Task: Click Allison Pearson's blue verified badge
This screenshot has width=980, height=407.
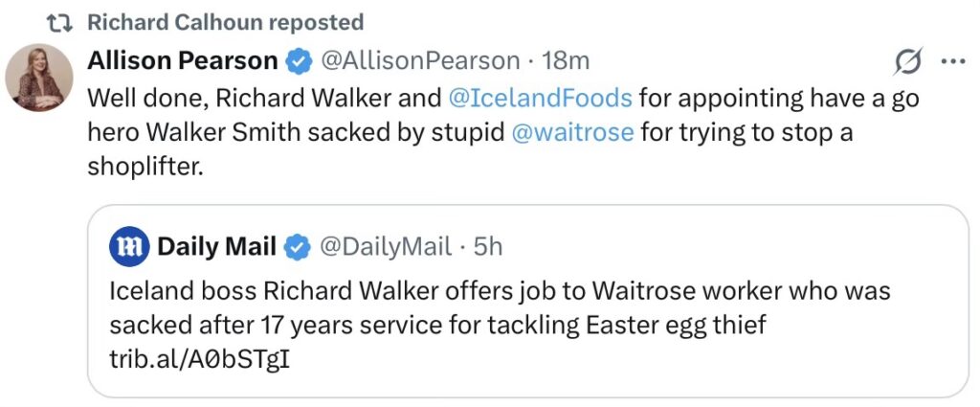Action: [300, 62]
